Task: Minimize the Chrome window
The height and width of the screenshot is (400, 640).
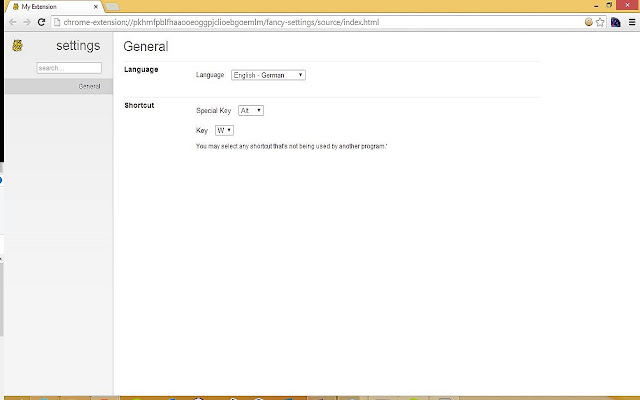Action: coord(596,6)
